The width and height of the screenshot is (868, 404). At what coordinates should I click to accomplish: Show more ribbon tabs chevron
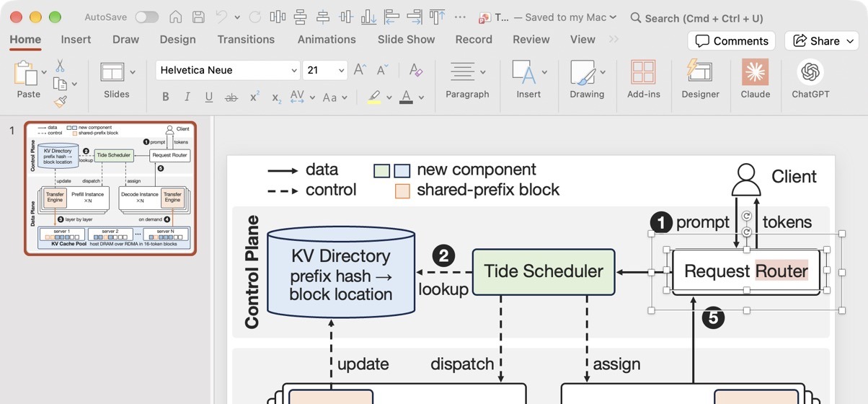coord(614,39)
